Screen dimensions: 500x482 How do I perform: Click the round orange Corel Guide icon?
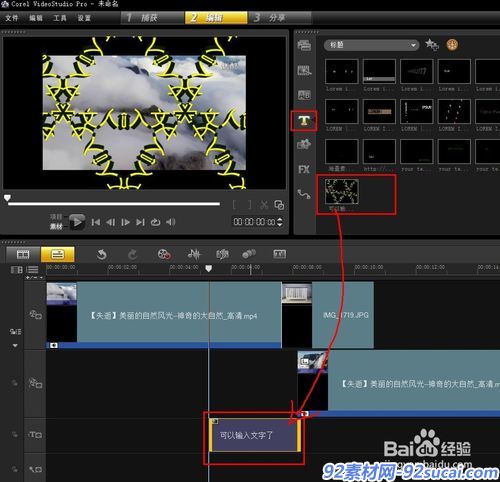452,45
